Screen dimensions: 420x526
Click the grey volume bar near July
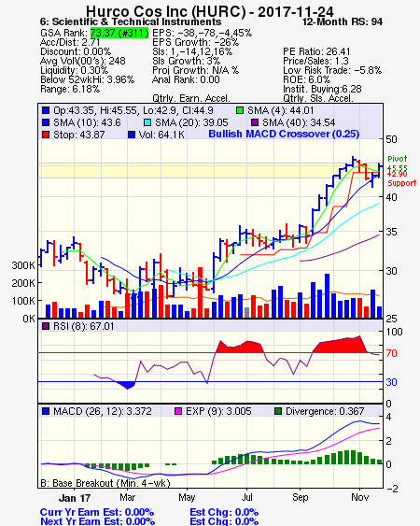[x=247, y=312]
